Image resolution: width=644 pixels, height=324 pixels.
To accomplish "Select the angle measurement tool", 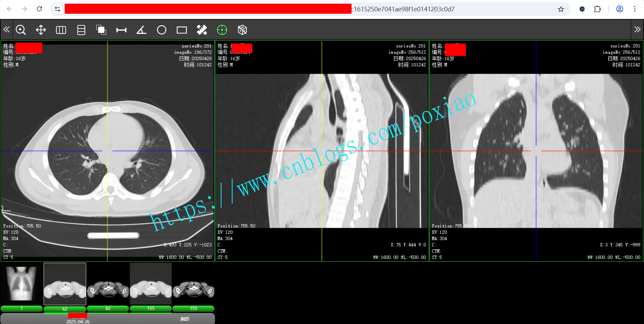I will click(142, 30).
